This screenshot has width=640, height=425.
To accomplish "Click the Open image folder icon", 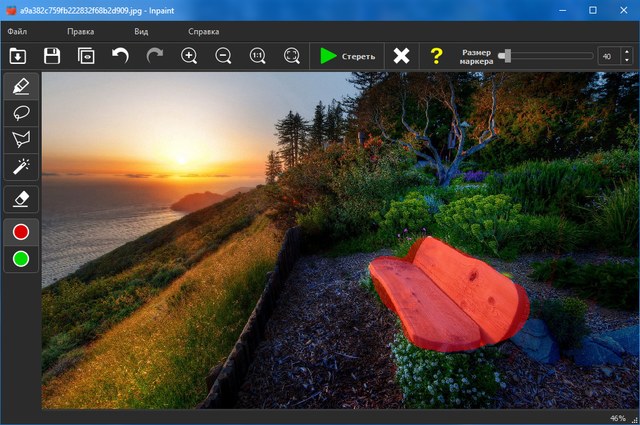I will [17, 56].
